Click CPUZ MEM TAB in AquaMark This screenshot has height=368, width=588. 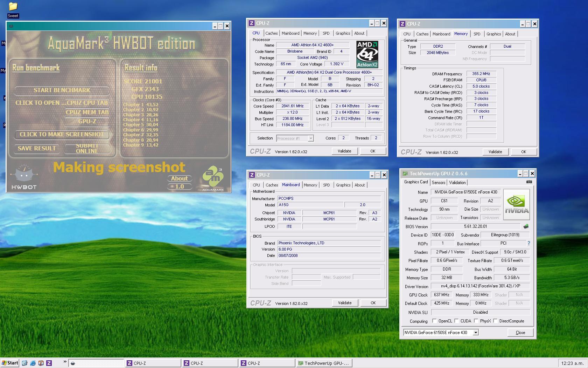click(87, 112)
